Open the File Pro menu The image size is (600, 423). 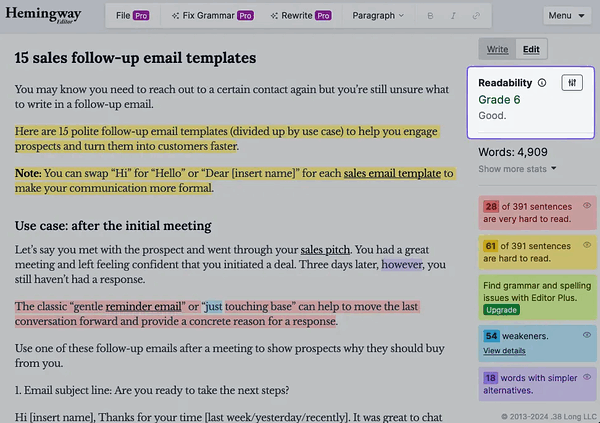[132, 16]
